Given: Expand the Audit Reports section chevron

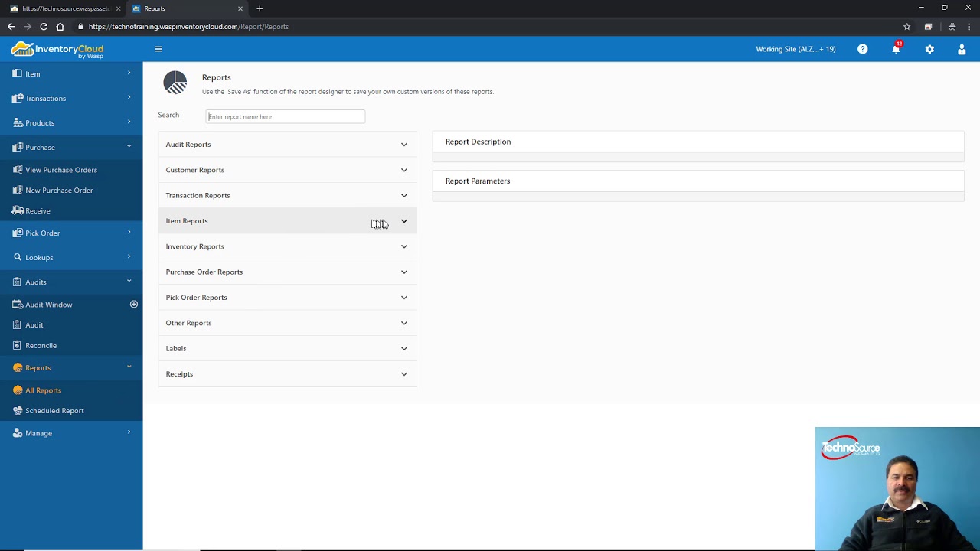Looking at the screenshot, I should [x=404, y=144].
